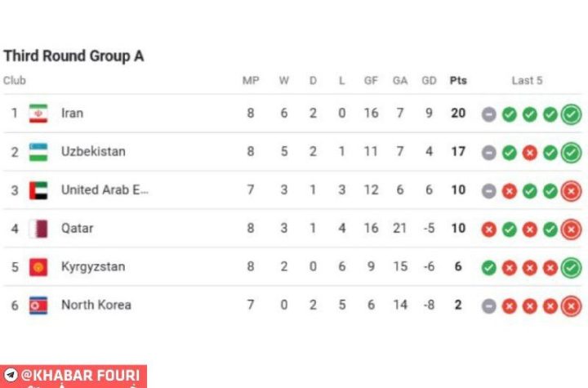Click the truncated United Arab E... name
This screenshot has width=588, height=388.
pos(105,190)
